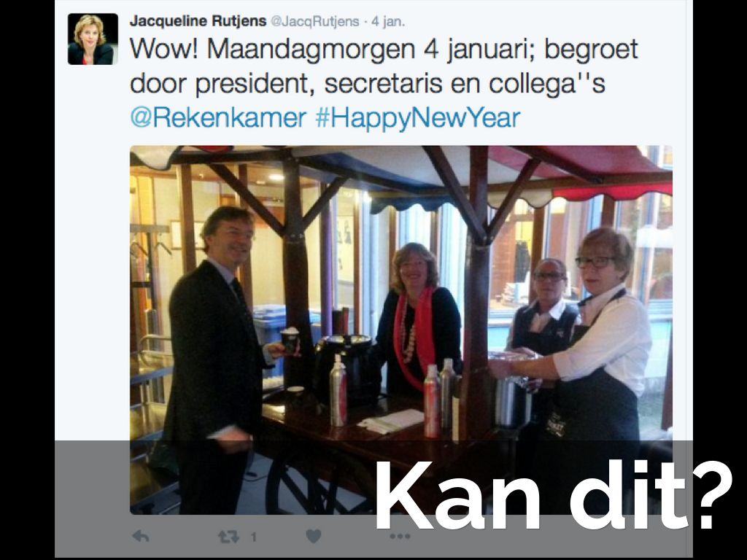Click the Jacqueline Rutjens display name
Image resolution: width=747 pixels, height=560 pixels.
point(198,21)
